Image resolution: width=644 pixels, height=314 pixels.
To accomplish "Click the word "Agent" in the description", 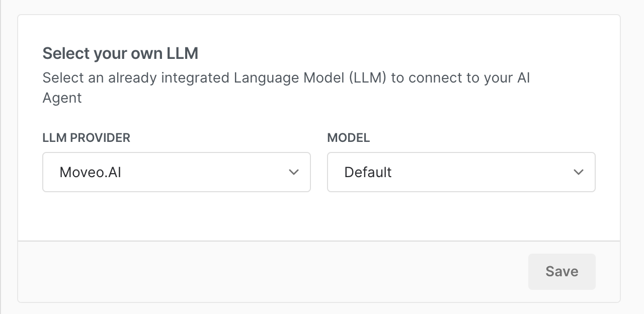I will tap(62, 98).
